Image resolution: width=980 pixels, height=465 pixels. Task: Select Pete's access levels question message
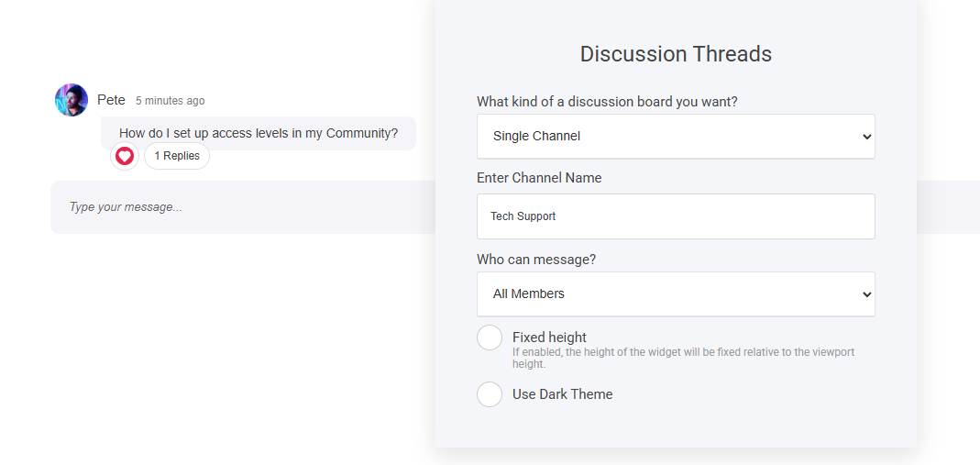(259, 133)
